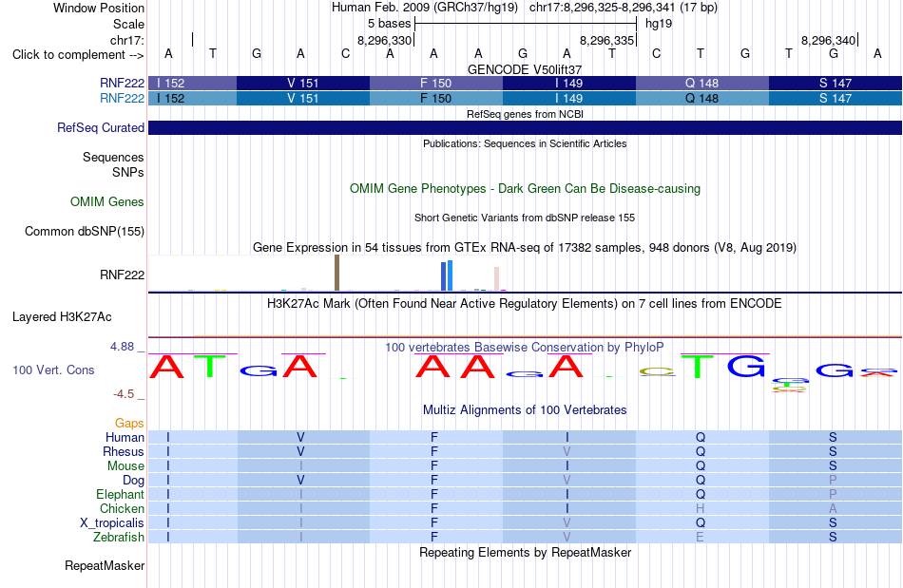Click the V 151 codon in top RNF222 track
Image resolution: width=903 pixels, height=588 pixels.
pos(303,83)
